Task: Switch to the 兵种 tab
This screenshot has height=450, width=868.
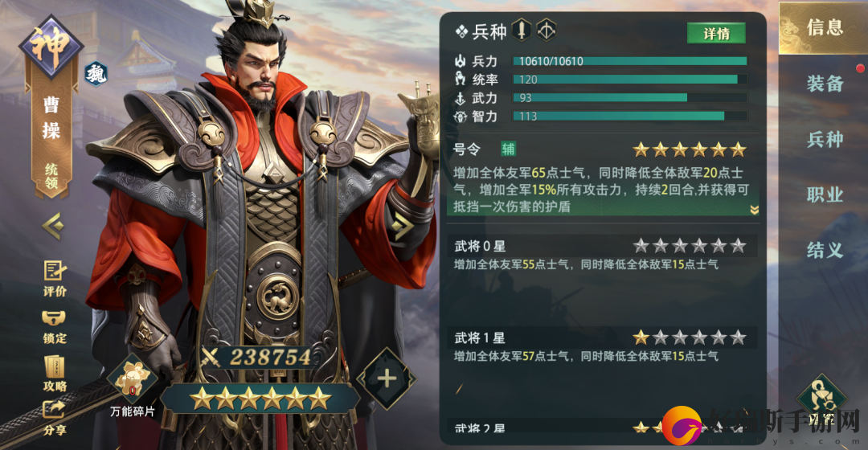Action: tap(825, 139)
